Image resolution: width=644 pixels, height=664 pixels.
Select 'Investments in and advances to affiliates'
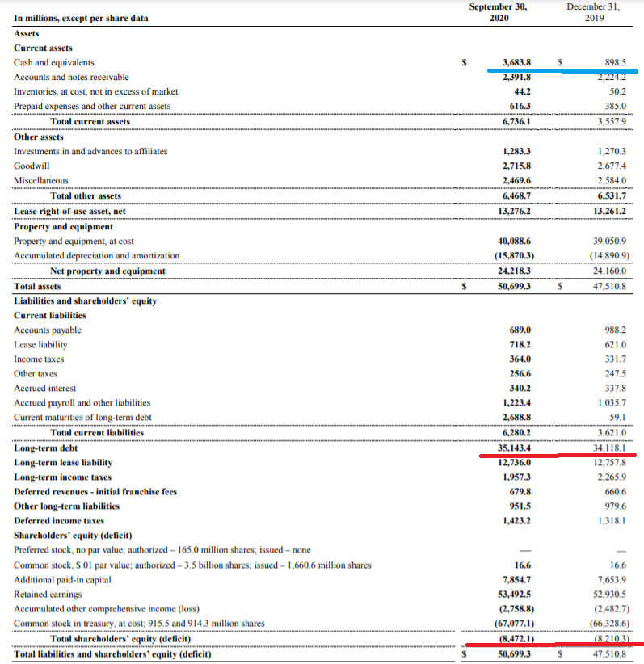(90, 152)
